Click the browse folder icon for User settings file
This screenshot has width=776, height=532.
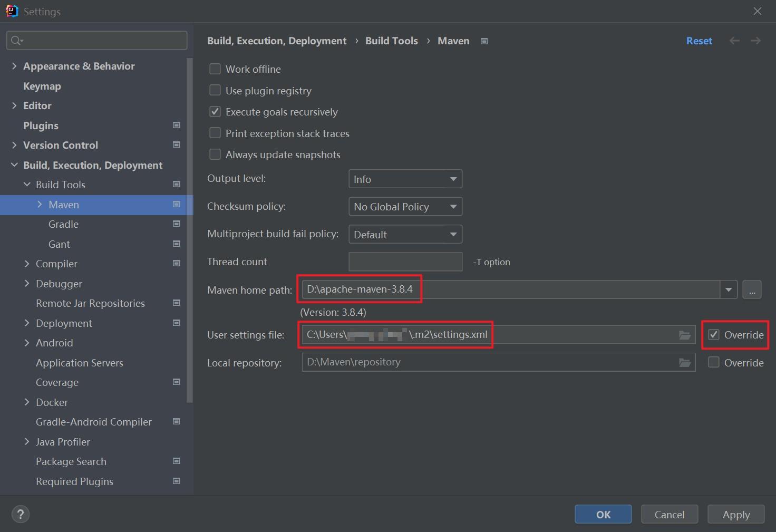684,335
